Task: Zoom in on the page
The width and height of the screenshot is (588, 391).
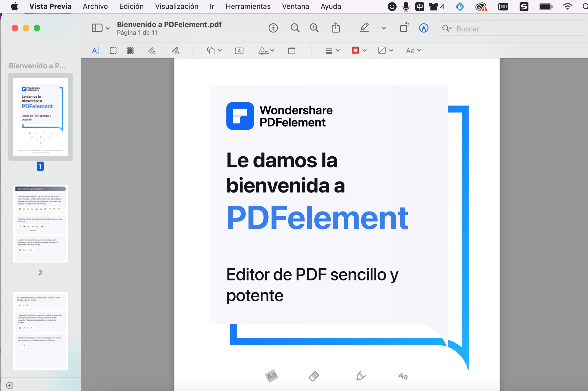Action: 314,28
